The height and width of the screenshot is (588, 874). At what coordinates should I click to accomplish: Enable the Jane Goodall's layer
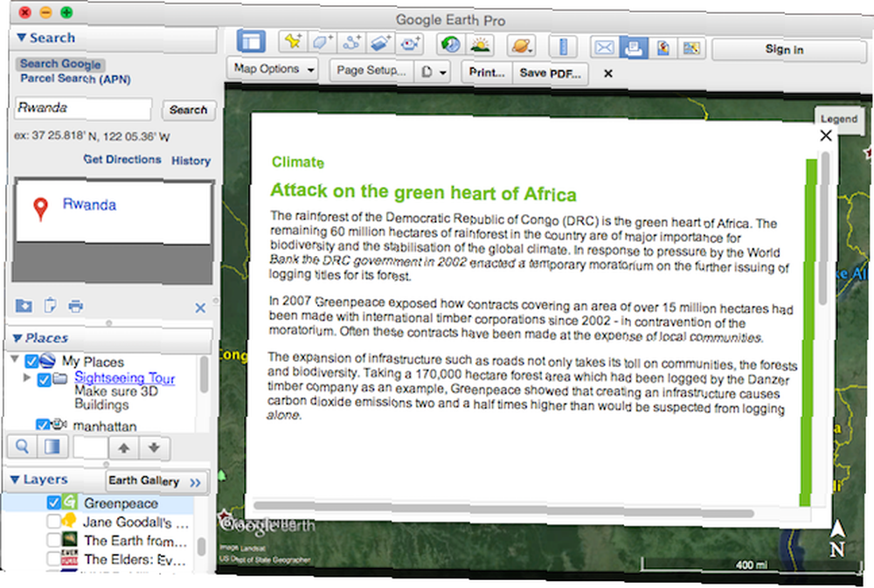coord(53,522)
